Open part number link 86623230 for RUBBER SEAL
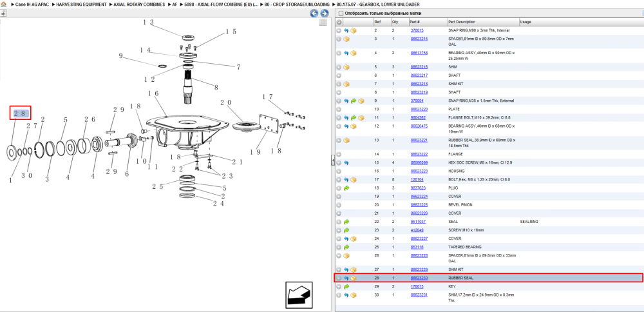 tap(419, 278)
